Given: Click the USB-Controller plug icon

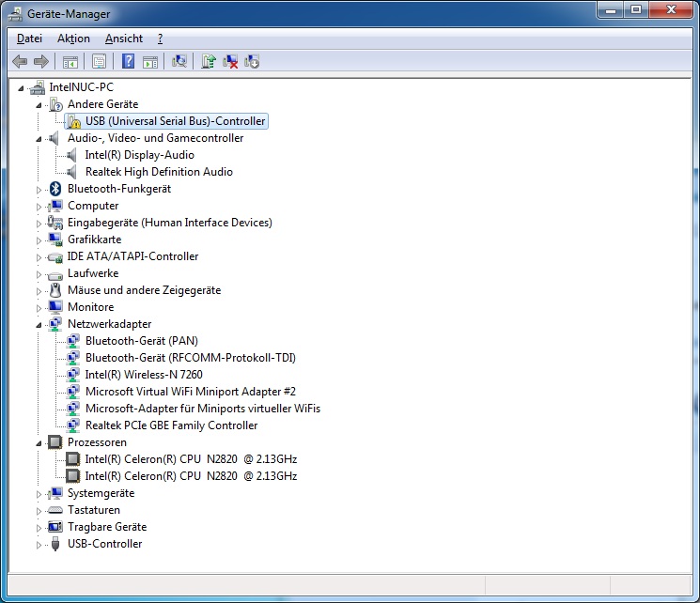Looking at the screenshot, I should (55, 544).
